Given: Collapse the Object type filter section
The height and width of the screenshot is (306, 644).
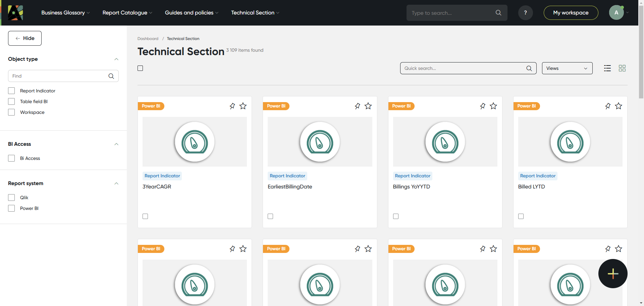Looking at the screenshot, I should [116, 59].
